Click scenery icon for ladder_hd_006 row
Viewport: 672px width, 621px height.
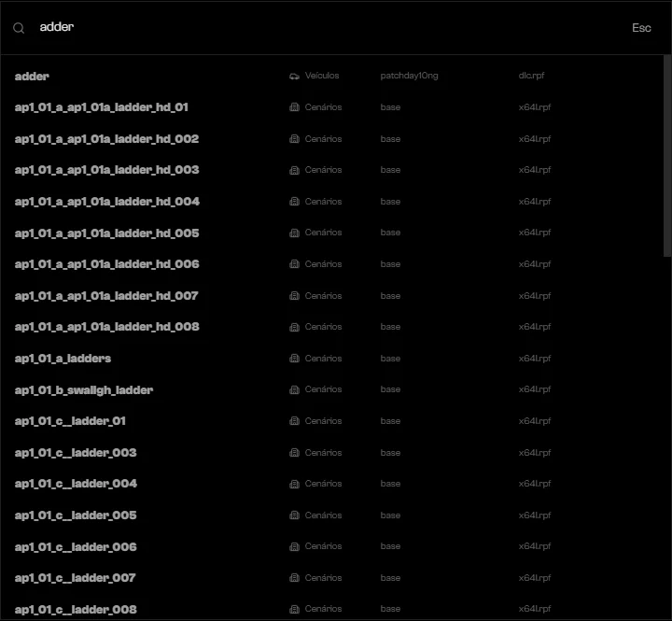(294, 264)
